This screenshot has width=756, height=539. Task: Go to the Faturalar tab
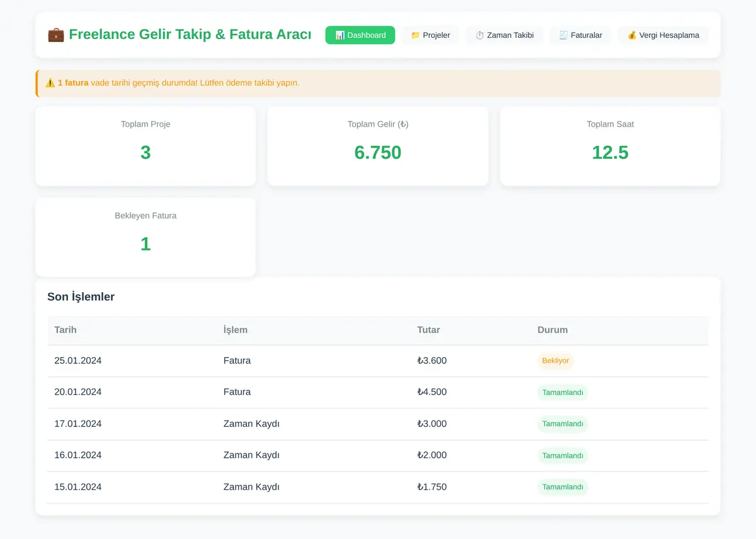click(580, 35)
